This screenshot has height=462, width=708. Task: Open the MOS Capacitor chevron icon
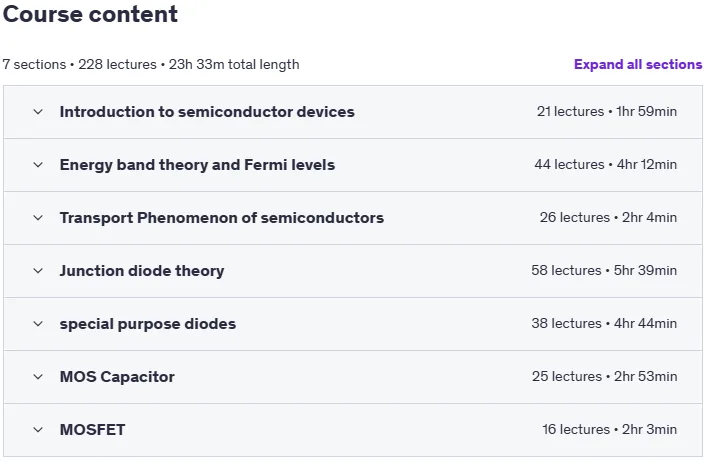38,377
